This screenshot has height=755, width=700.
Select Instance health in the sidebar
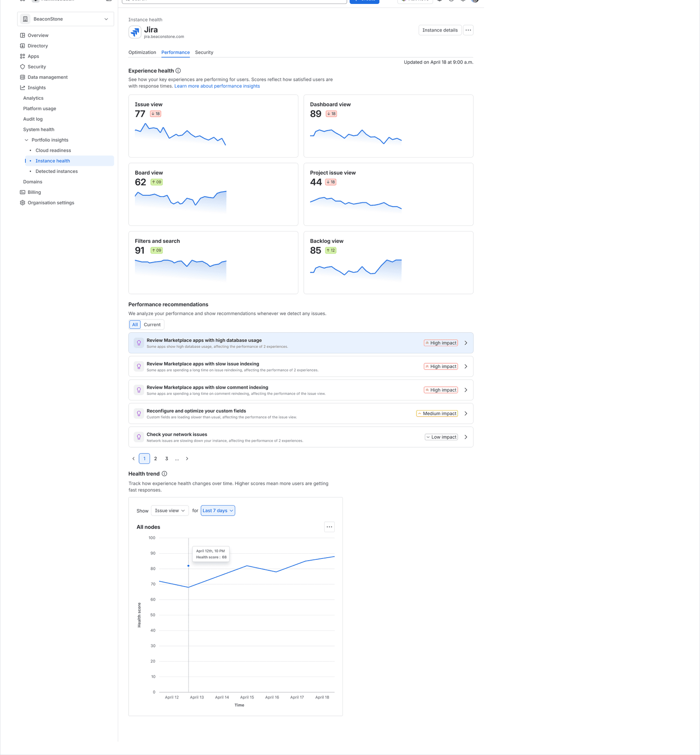coord(69,161)
